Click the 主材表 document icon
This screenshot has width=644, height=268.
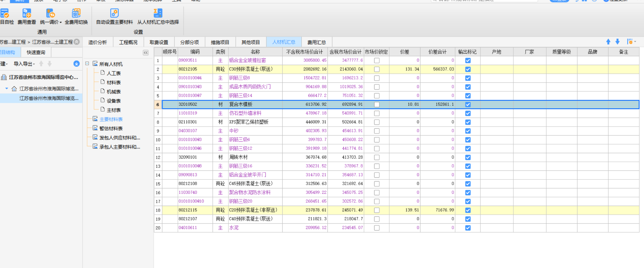click(x=103, y=109)
